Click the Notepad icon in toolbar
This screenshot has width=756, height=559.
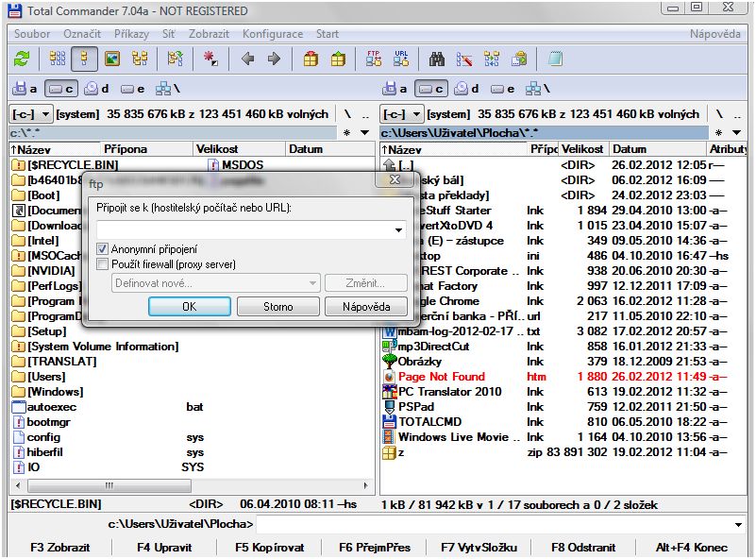(x=554, y=59)
